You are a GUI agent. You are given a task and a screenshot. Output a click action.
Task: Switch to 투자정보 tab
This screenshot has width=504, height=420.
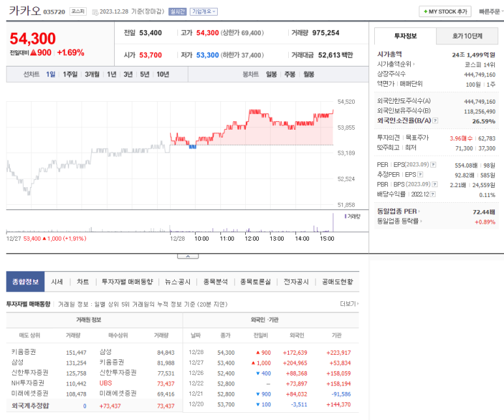tap(406, 36)
